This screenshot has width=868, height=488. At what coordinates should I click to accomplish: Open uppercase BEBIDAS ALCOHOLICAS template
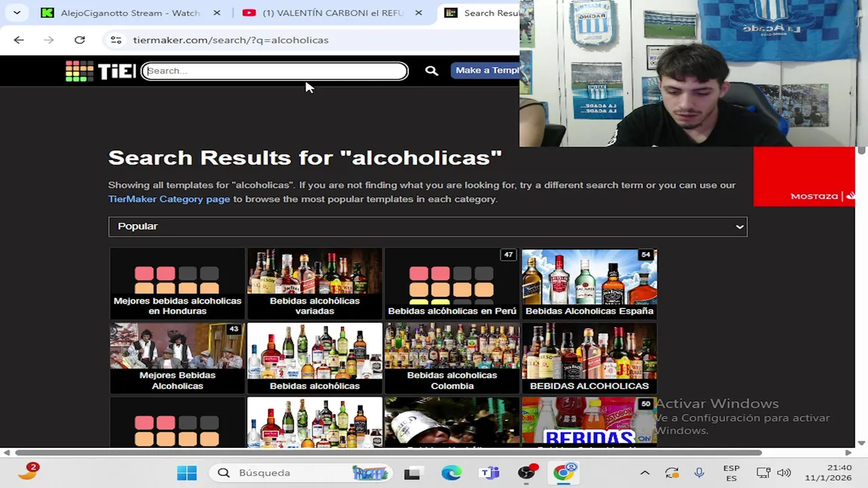click(x=589, y=358)
